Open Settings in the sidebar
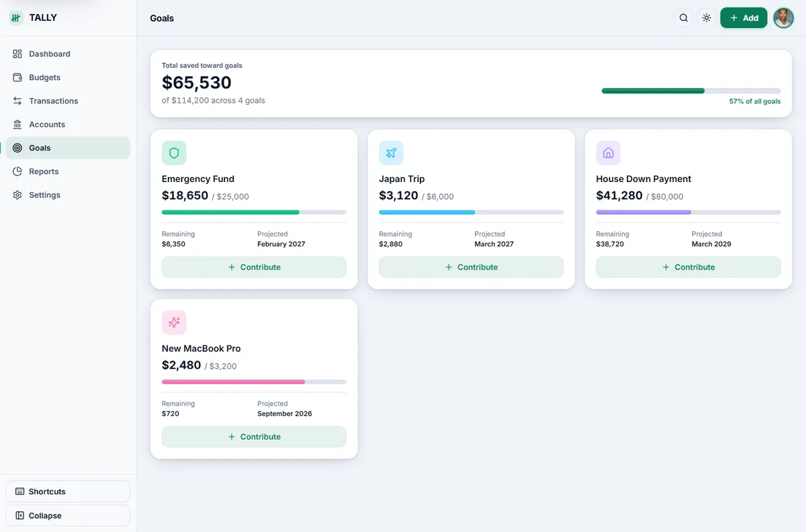This screenshot has height=532, width=806. click(x=68, y=195)
